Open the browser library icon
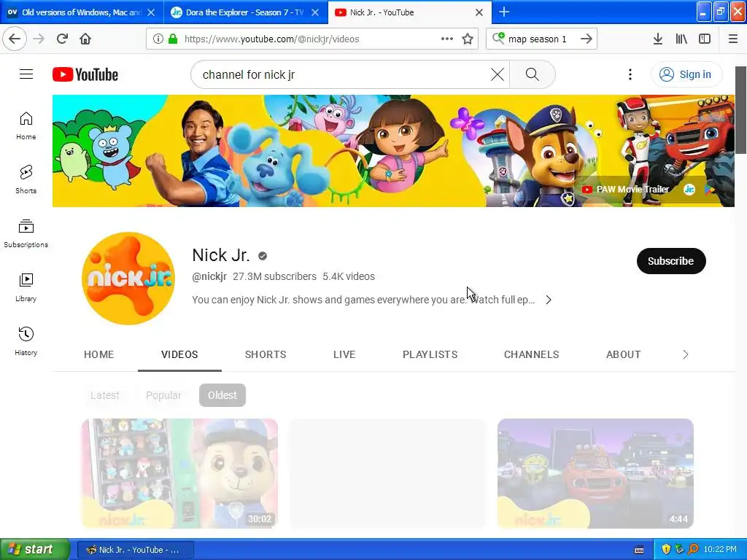747x560 pixels. (x=681, y=39)
